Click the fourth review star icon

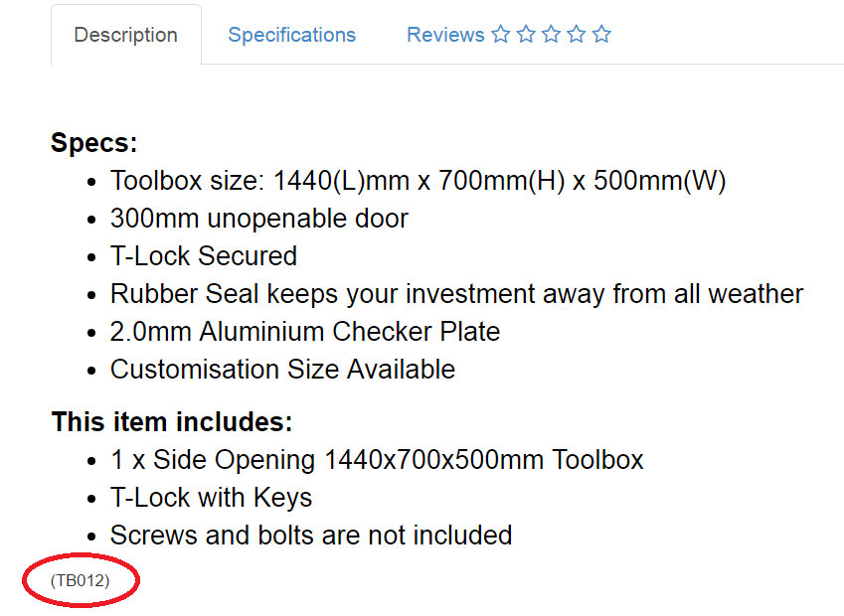pyautogui.click(x=577, y=35)
